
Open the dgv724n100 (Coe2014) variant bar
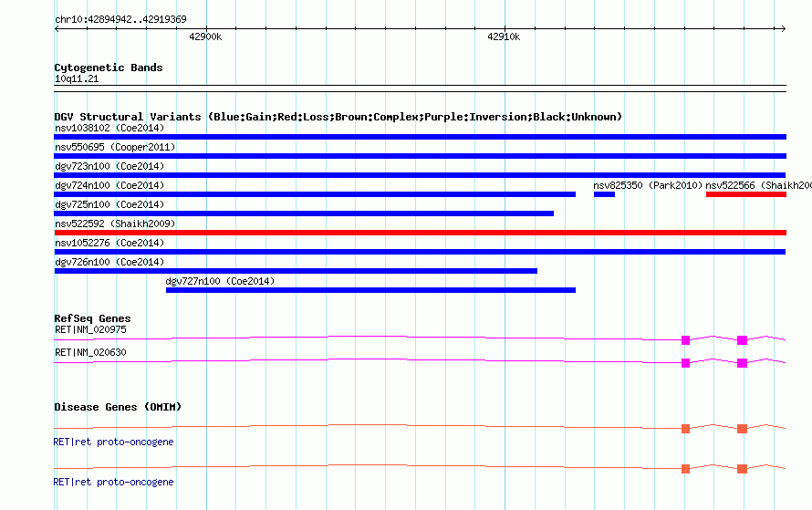[315, 194]
